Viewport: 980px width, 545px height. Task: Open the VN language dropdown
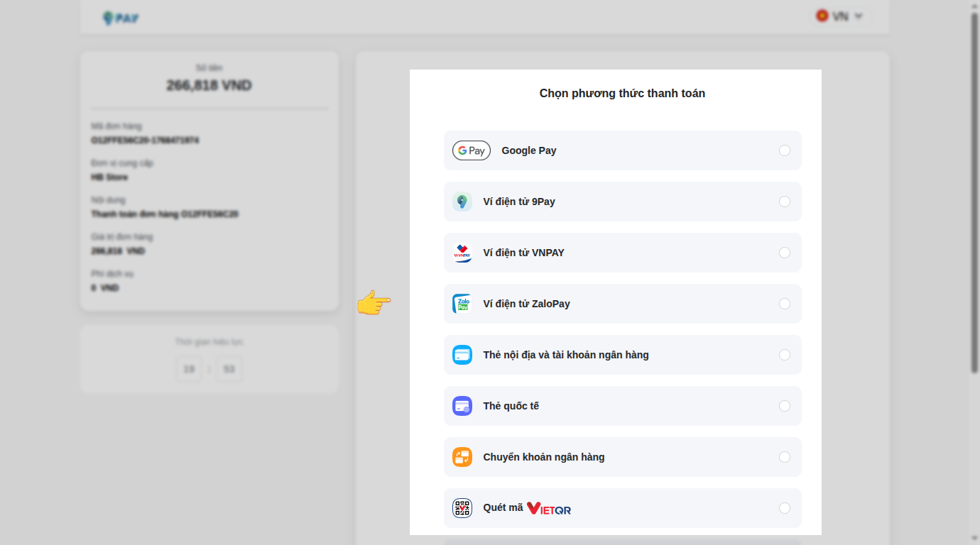tap(842, 16)
